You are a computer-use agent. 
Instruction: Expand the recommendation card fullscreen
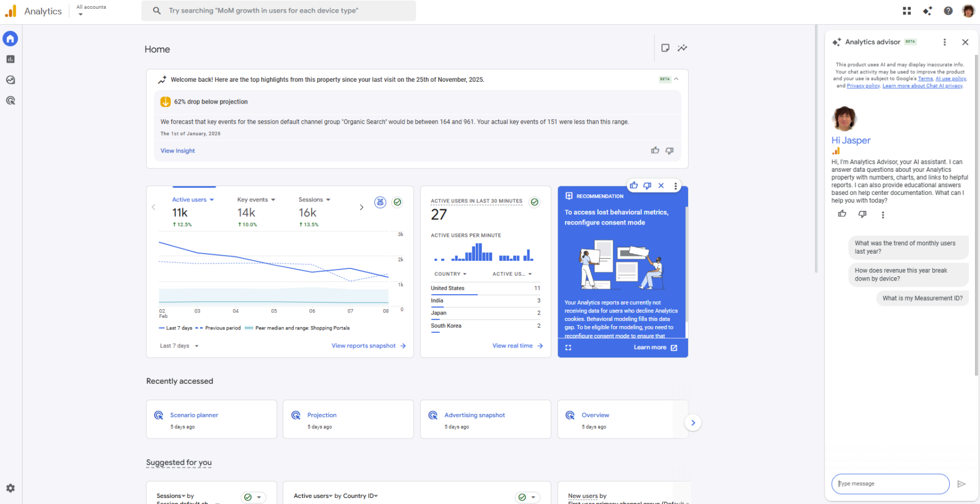coord(568,348)
